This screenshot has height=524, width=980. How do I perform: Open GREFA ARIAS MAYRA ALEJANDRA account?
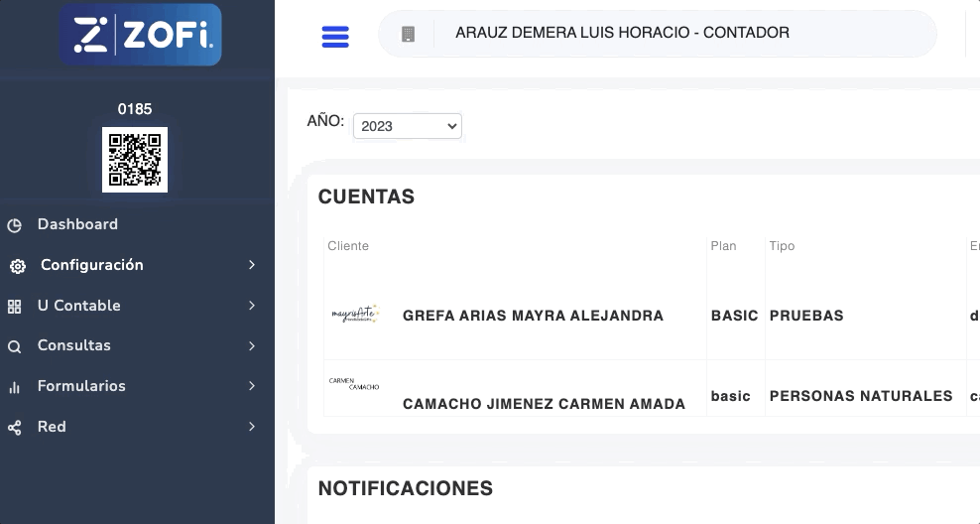[x=533, y=316]
